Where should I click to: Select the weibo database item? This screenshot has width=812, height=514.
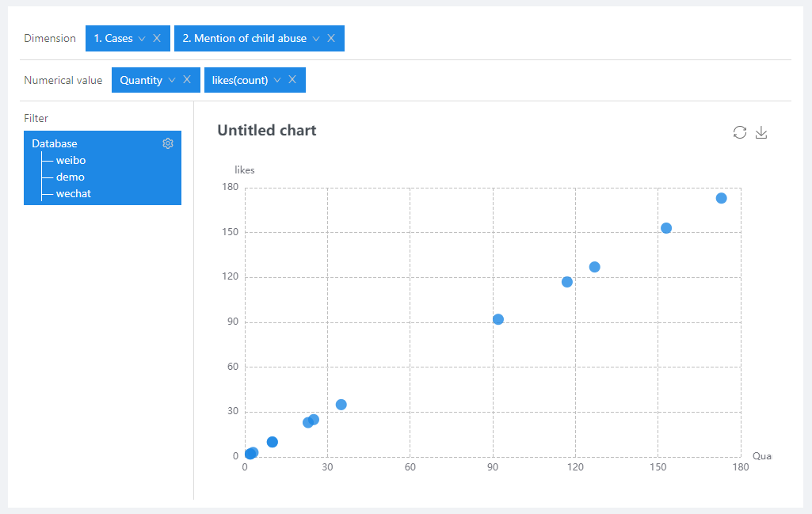pos(71,160)
